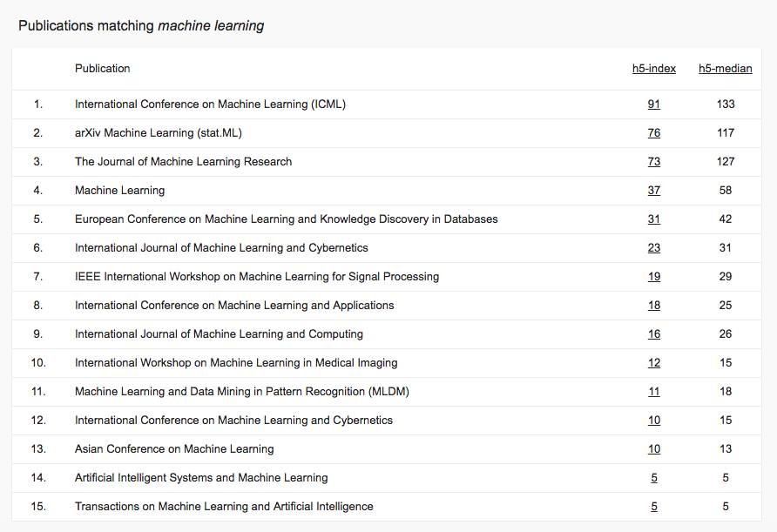This screenshot has width=777, height=532.
Task: Click h5-index 23 for Machine Learning and Cybernetics journal
Action: click(x=653, y=248)
